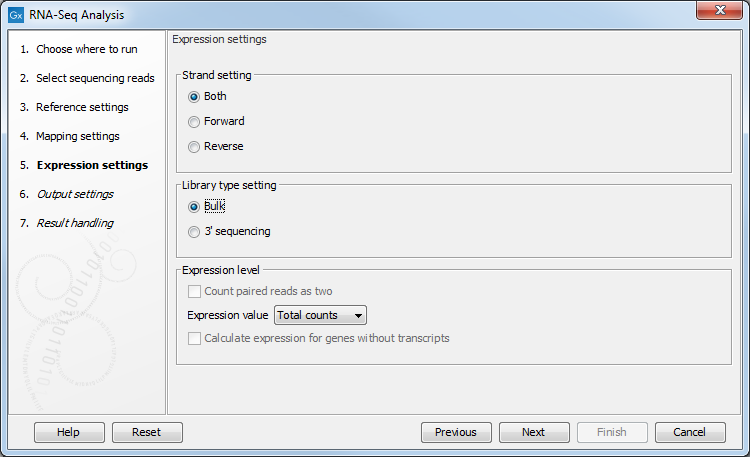The width and height of the screenshot is (750, 457).
Task: Cancel the RNA-Seq Analysis wizard
Action: point(690,432)
